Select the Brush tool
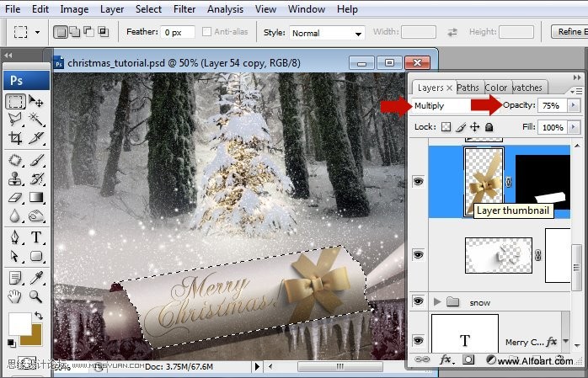This screenshot has width=588, height=378. tap(36, 160)
